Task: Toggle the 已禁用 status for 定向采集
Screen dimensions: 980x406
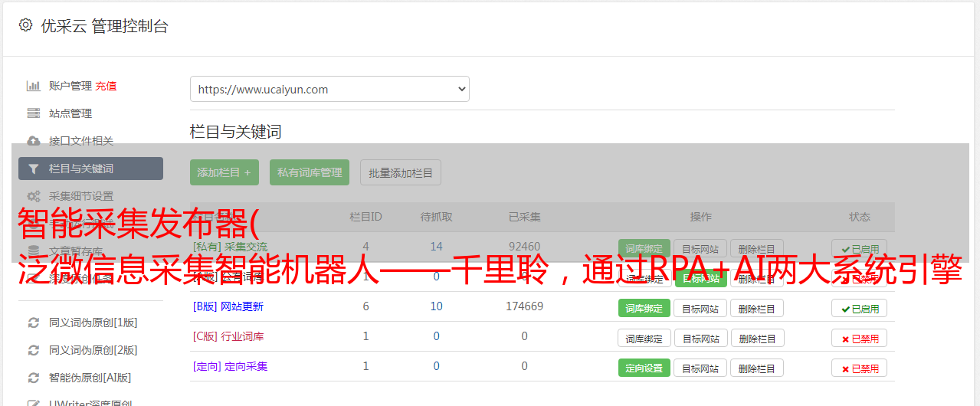Action: [860, 368]
